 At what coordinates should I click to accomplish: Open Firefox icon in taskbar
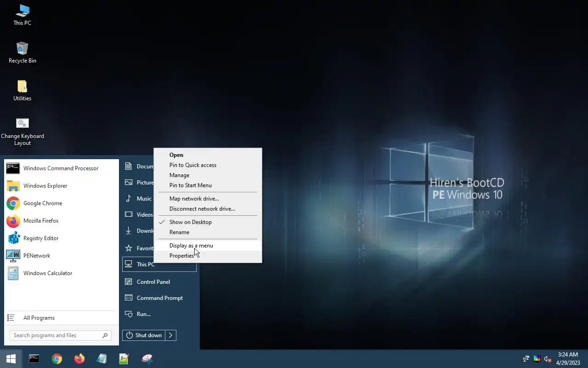[x=79, y=359]
